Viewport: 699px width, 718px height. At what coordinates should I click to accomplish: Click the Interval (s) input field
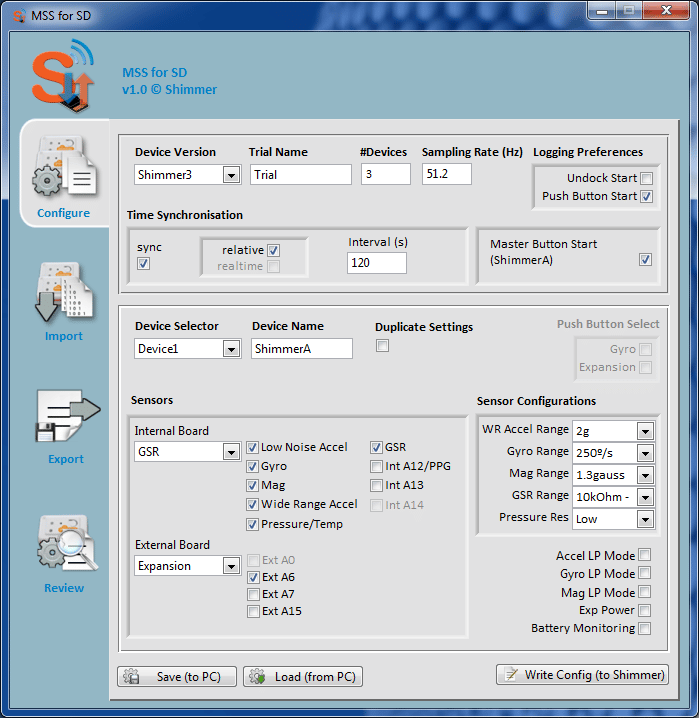click(x=376, y=263)
